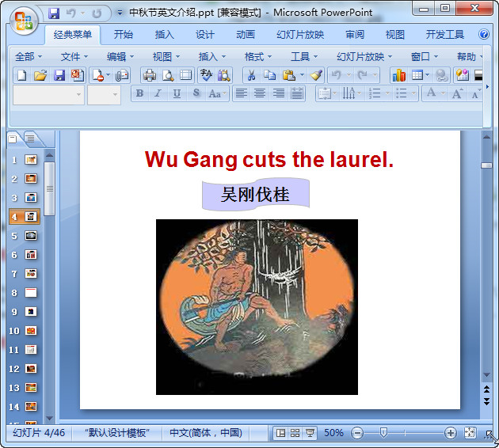Switch to Normal view in status bar
The image size is (499, 448).
click(280, 433)
